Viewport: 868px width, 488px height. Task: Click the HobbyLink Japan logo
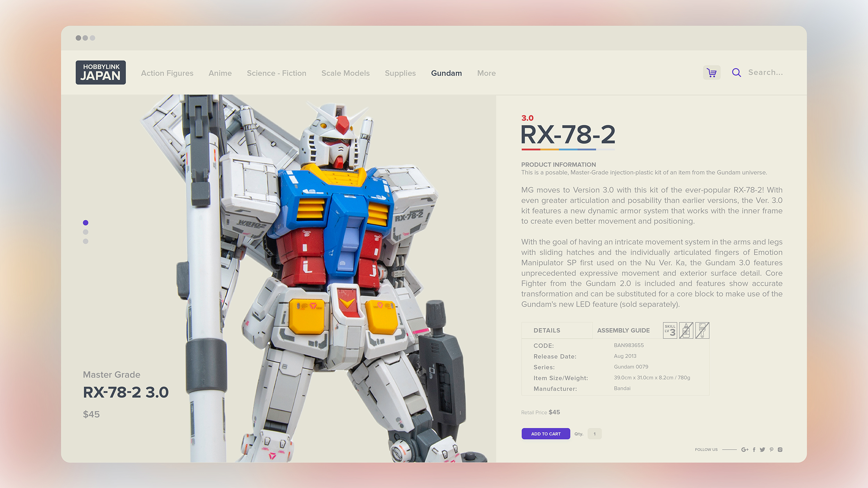click(x=101, y=73)
